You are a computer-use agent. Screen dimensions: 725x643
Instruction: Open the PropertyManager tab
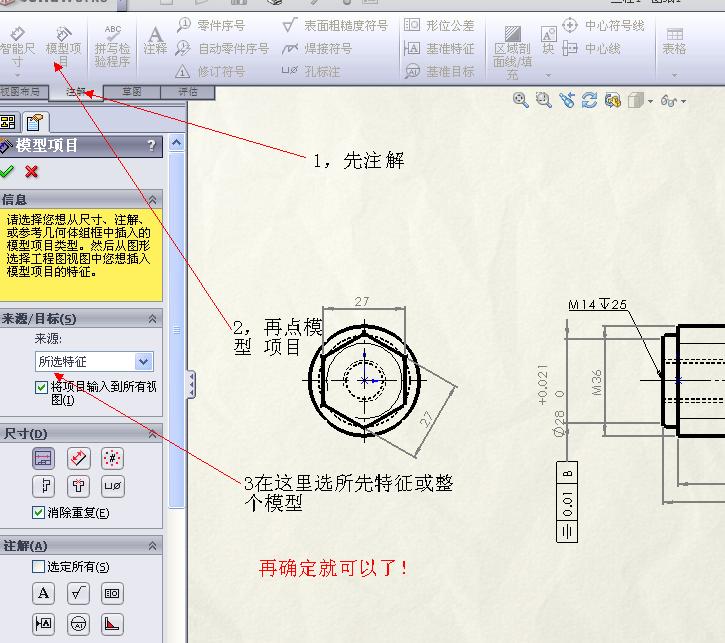(x=35, y=122)
